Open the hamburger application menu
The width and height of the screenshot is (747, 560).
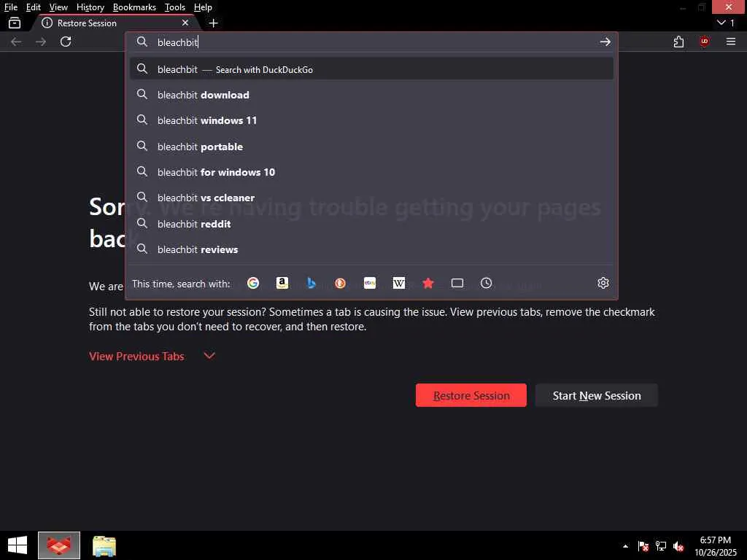[731, 42]
